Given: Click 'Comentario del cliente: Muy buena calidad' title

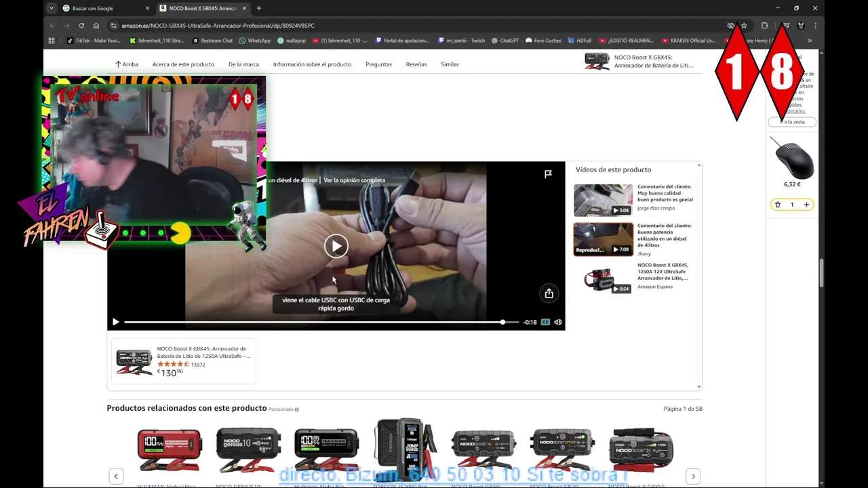Looking at the screenshot, I should pos(665,193).
